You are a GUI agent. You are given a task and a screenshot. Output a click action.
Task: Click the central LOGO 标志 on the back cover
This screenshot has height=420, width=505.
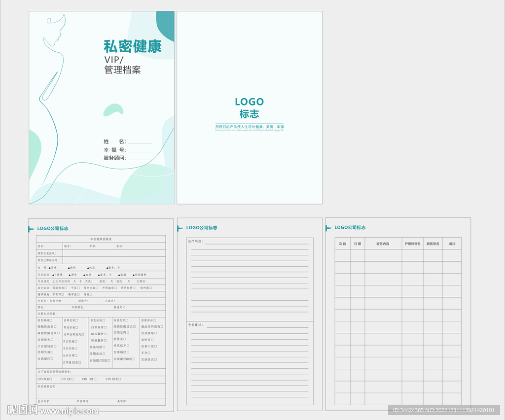click(x=249, y=107)
